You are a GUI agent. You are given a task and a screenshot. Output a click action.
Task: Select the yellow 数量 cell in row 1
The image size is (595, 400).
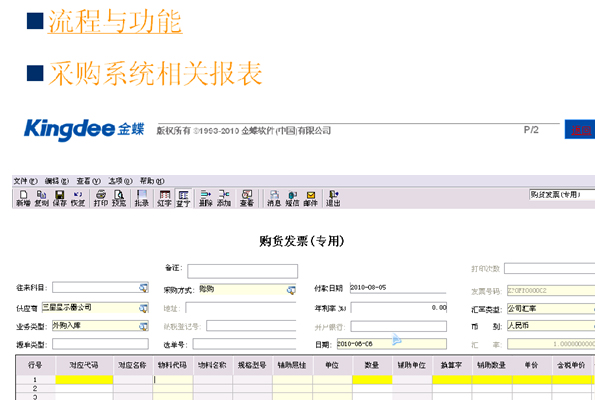coord(372,379)
